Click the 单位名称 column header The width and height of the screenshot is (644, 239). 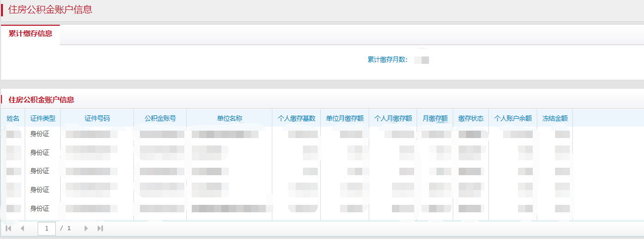tap(229, 118)
